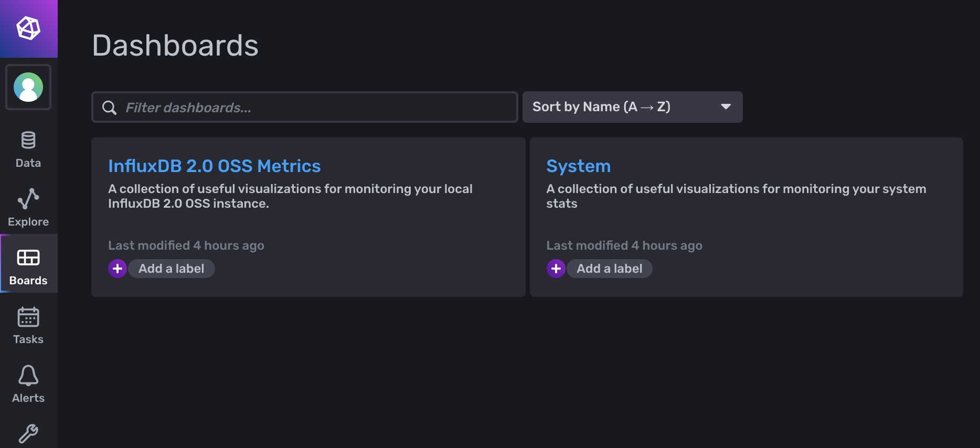This screenshot has width=980, height=448.
Task: Open Settings wrench icon in sidebar
Action: click(x=28, y=434)
